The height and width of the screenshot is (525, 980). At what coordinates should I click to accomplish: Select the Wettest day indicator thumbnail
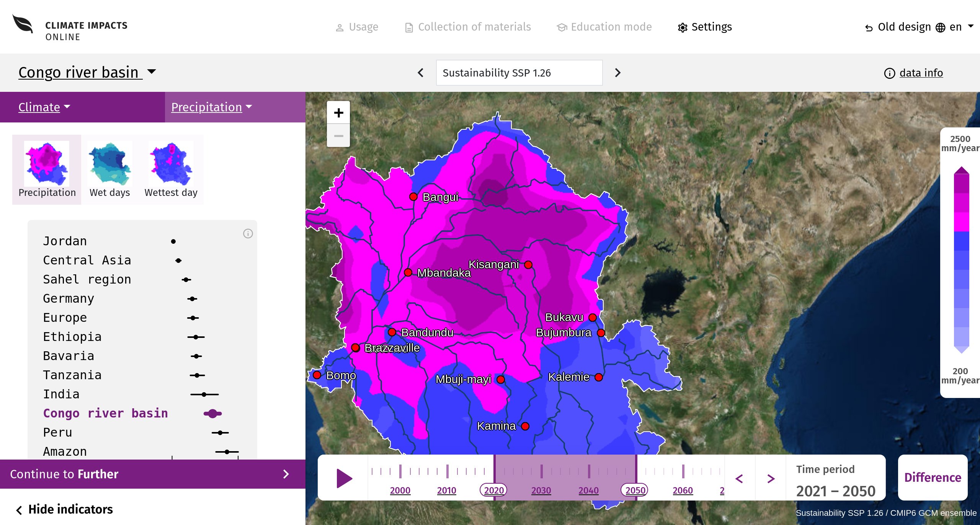171,170
